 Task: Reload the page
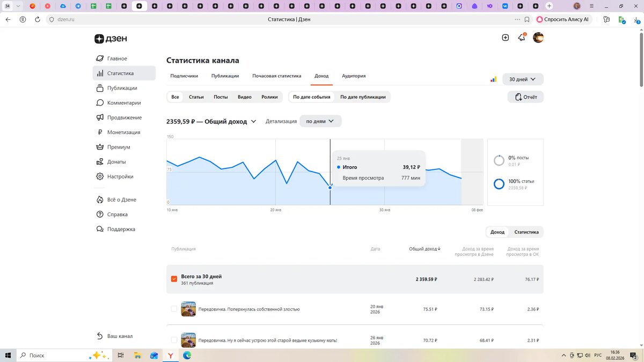[x=38, y=19]
